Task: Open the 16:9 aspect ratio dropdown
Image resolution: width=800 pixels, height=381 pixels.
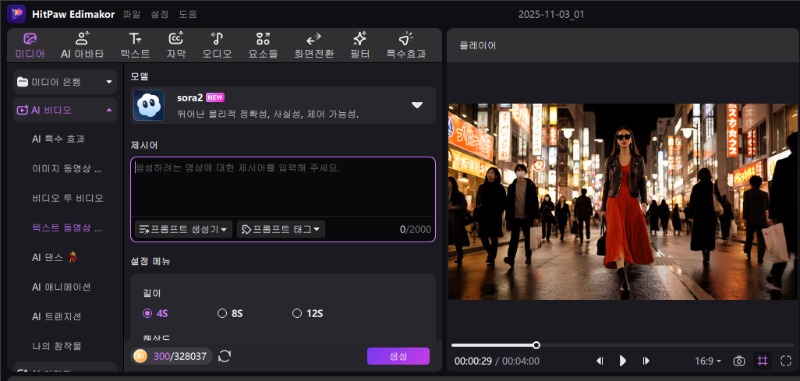Action: tap(708, 361)
